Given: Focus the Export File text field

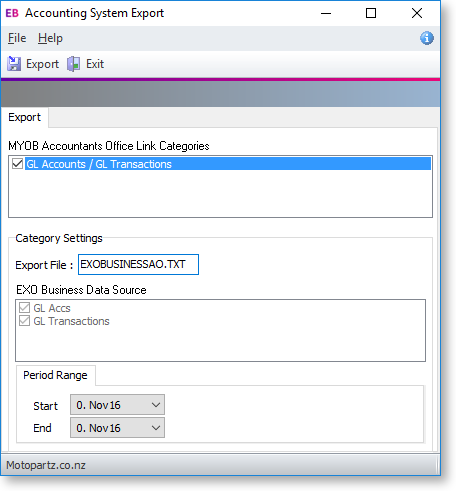Looking at the screenshot, I should (x=138, y=264).
